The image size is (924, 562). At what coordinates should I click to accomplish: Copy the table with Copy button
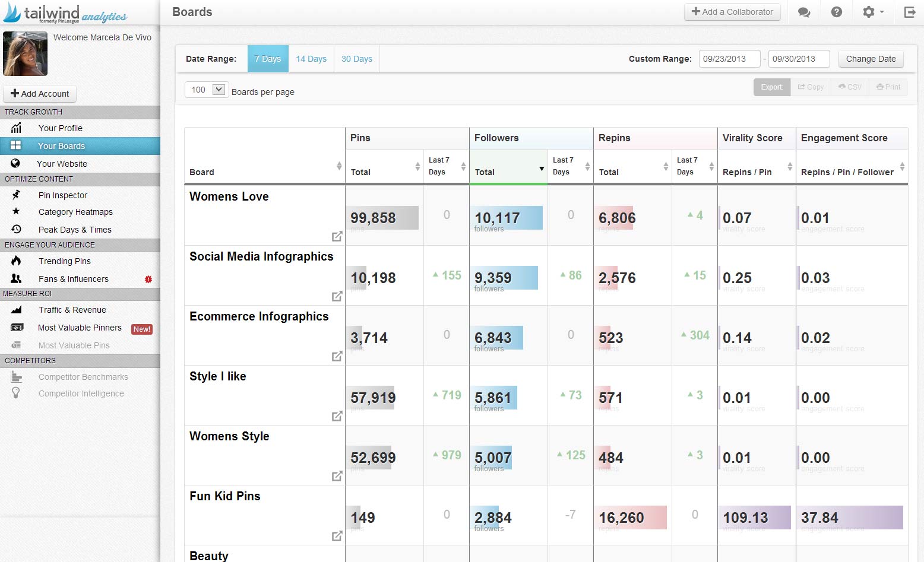(x=811, y=87)
